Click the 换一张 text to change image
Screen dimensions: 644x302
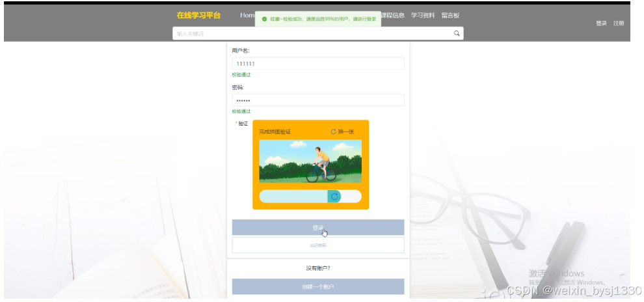[346, 132]
